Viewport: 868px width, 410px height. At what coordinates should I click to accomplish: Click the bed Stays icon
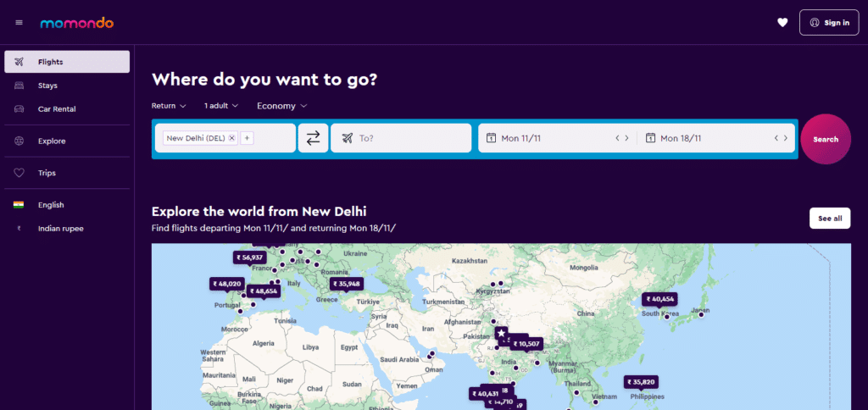pyautogui.click(x=19, y=86)
